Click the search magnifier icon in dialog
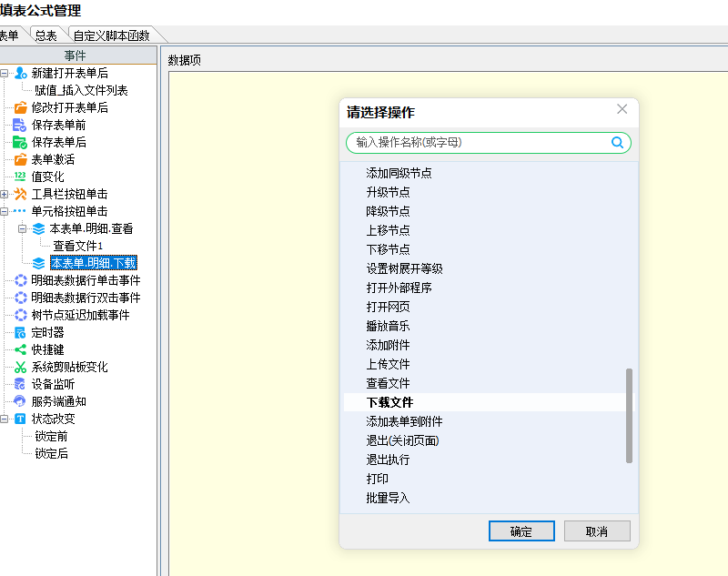Screen dimensions: 728x576 [617, 143]
